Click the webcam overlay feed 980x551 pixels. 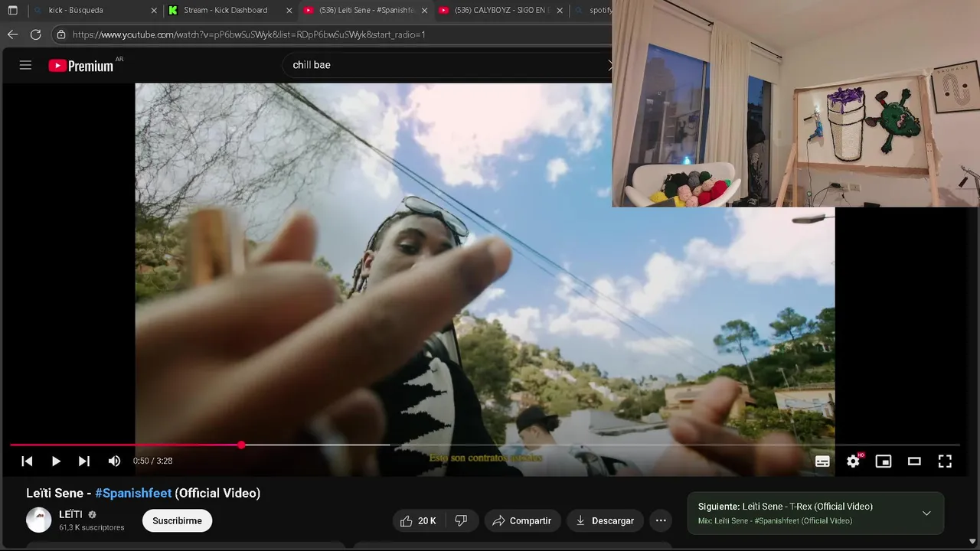[795, 103]
